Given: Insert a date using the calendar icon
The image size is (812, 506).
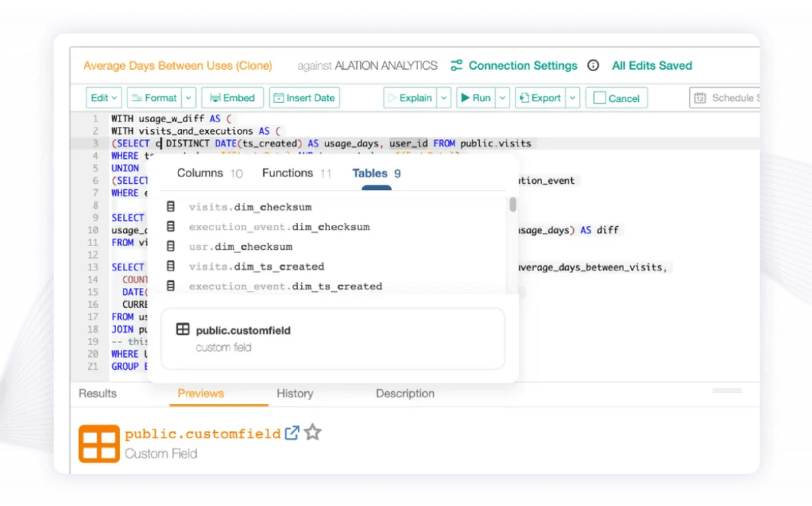Looking at the screenshot, I should pos(280,97).
